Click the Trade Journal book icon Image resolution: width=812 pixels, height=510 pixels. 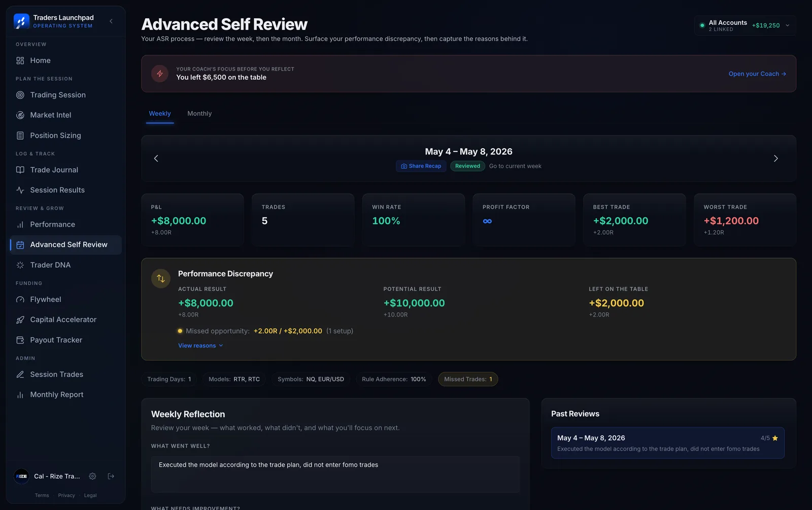click(x=20, y=170)
